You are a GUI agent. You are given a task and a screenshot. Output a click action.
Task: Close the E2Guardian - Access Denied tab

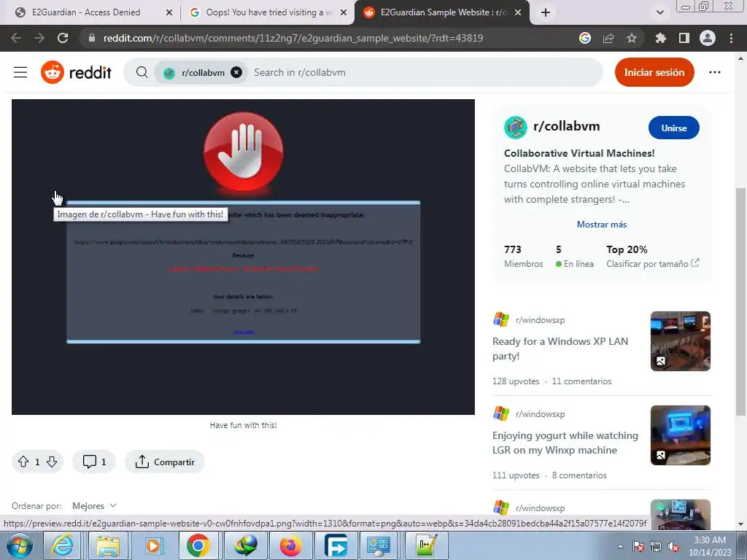(x=169, y=12)
